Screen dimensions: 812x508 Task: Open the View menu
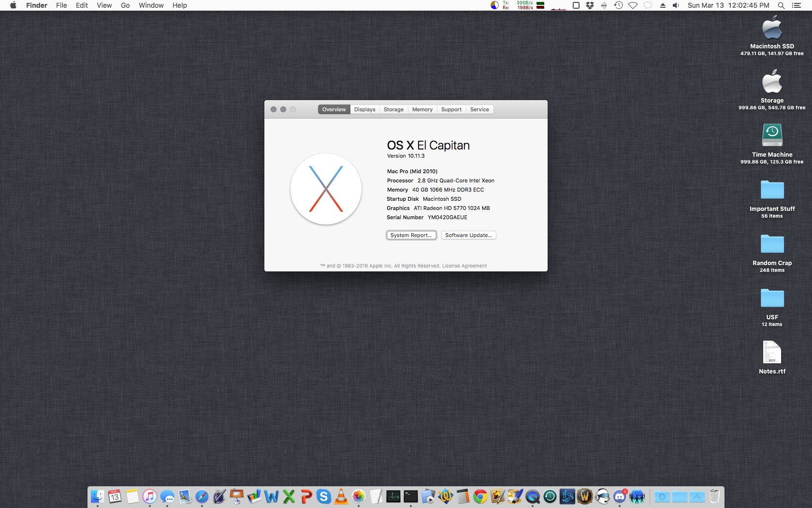(104, 5)
